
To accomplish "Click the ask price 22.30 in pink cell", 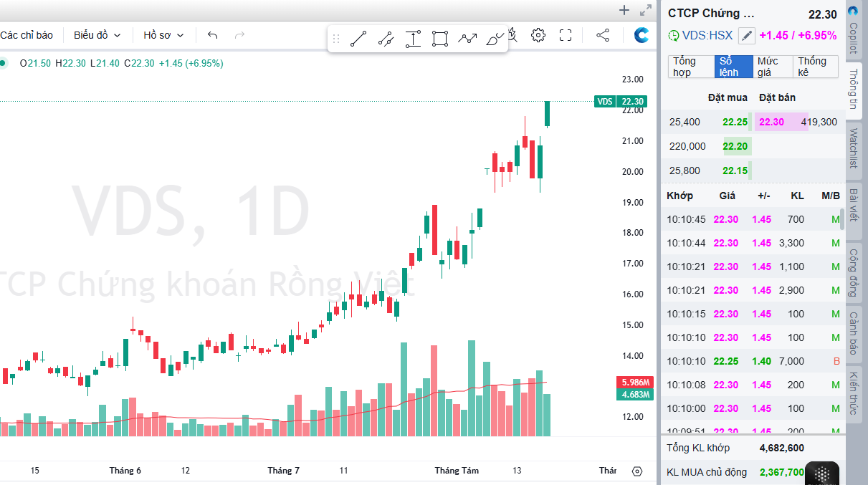I will (x=771, y=122).
